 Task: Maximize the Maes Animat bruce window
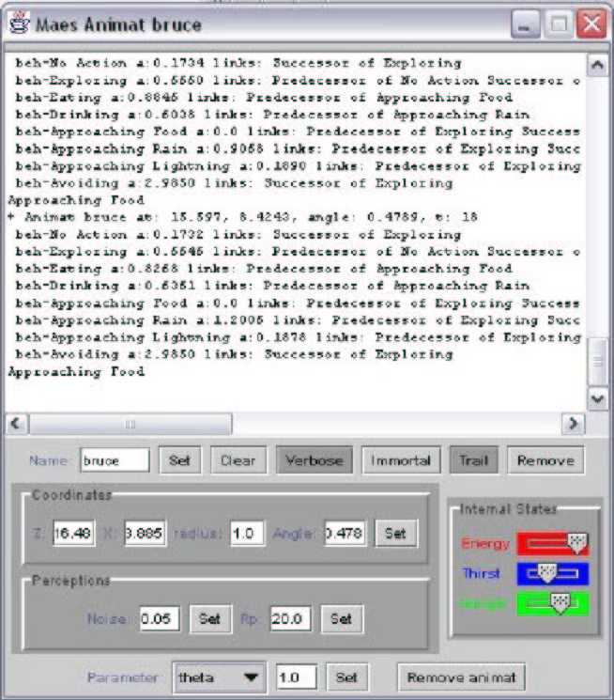(559, 24)
